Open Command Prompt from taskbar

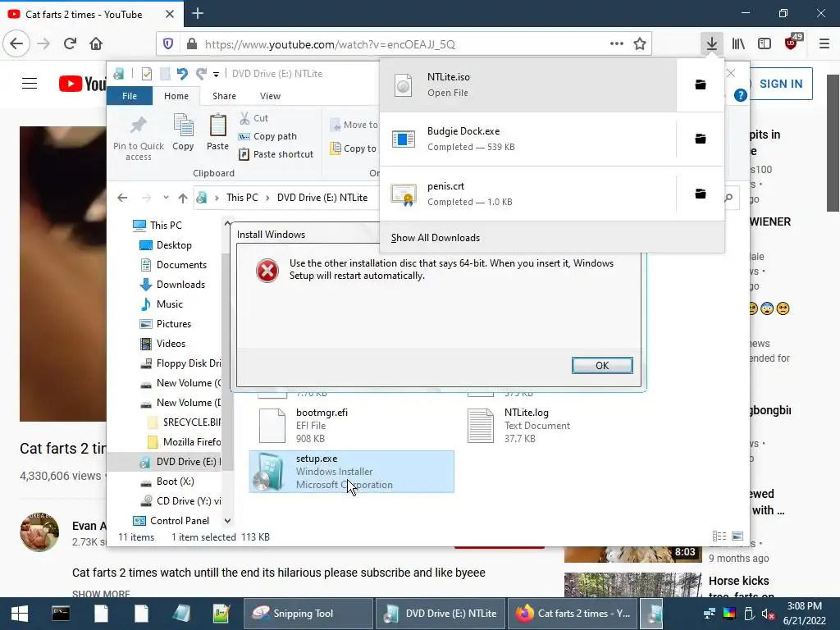coord(61,614)
